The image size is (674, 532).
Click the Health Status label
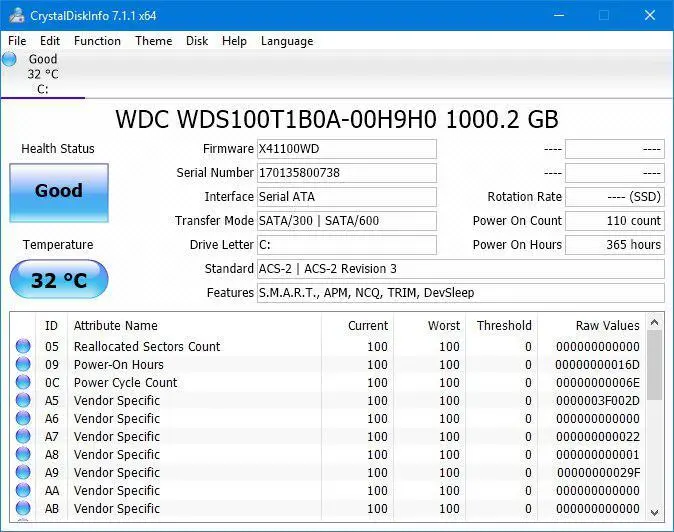58,149
